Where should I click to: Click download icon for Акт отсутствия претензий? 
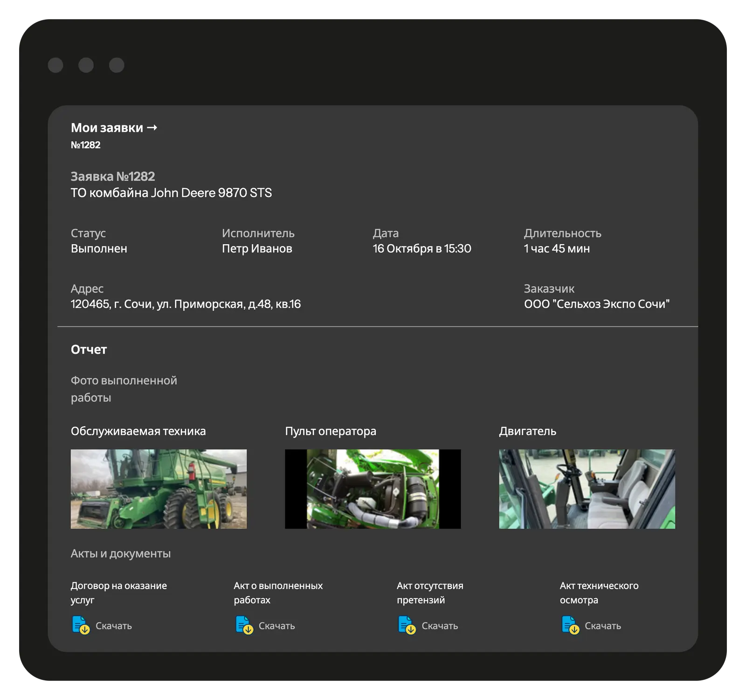(x=407, y=625)
